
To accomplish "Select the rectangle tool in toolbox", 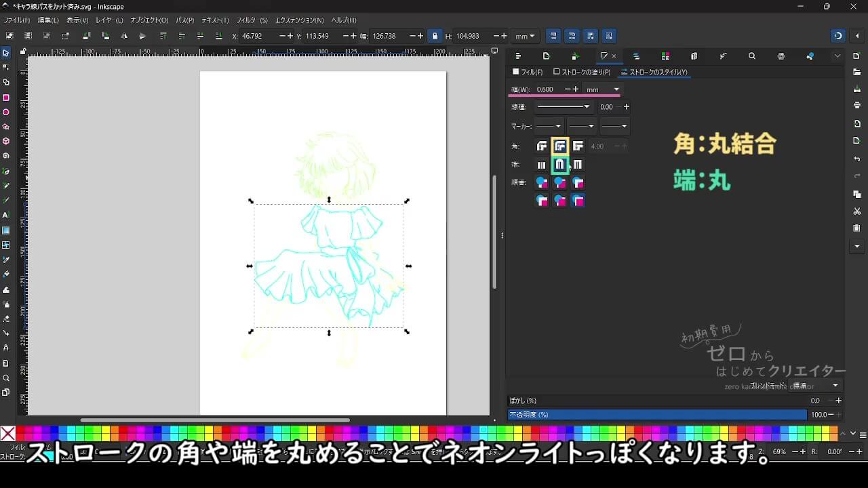I will 6,98.
